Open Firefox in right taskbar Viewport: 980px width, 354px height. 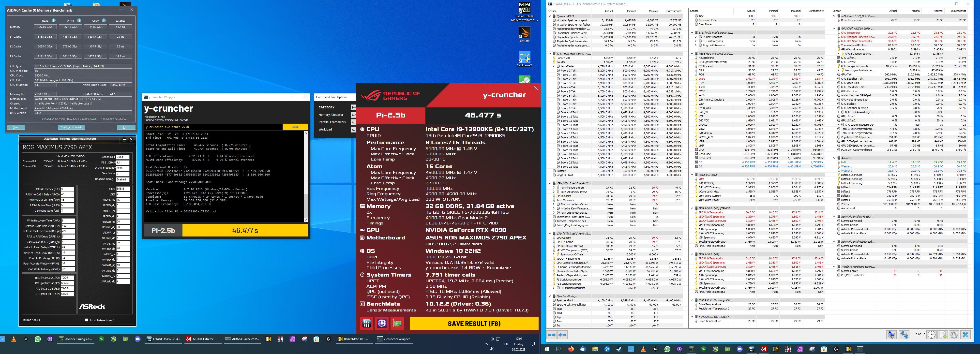pyautogui.click(x=571, y=349)
